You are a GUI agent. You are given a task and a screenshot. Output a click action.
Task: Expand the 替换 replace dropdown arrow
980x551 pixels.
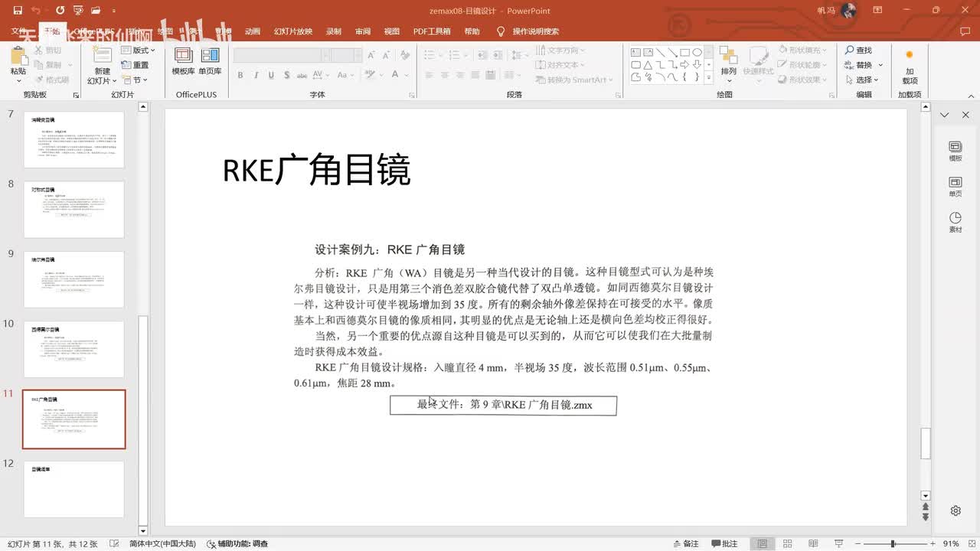click(x=880, y=65)
